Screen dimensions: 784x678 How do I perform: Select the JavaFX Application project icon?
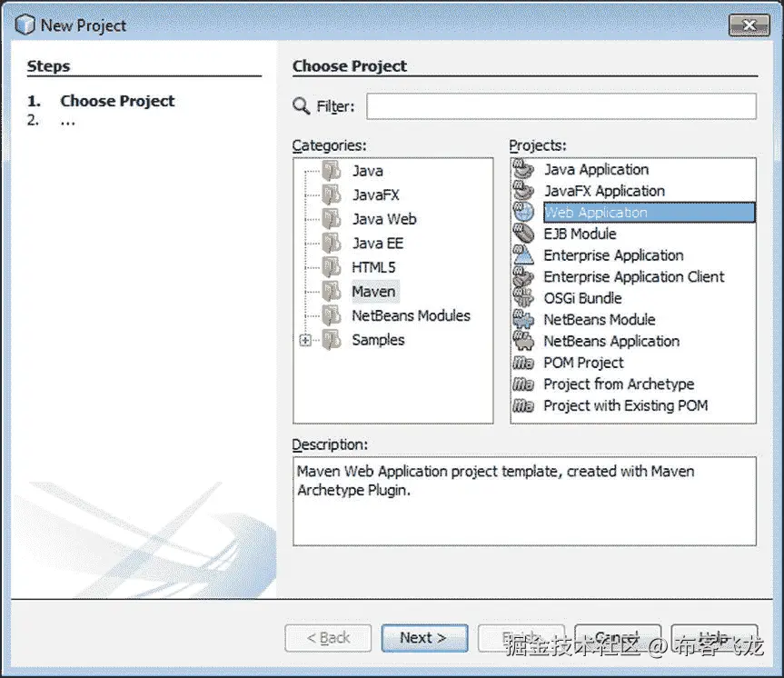[x=523, y=191]
